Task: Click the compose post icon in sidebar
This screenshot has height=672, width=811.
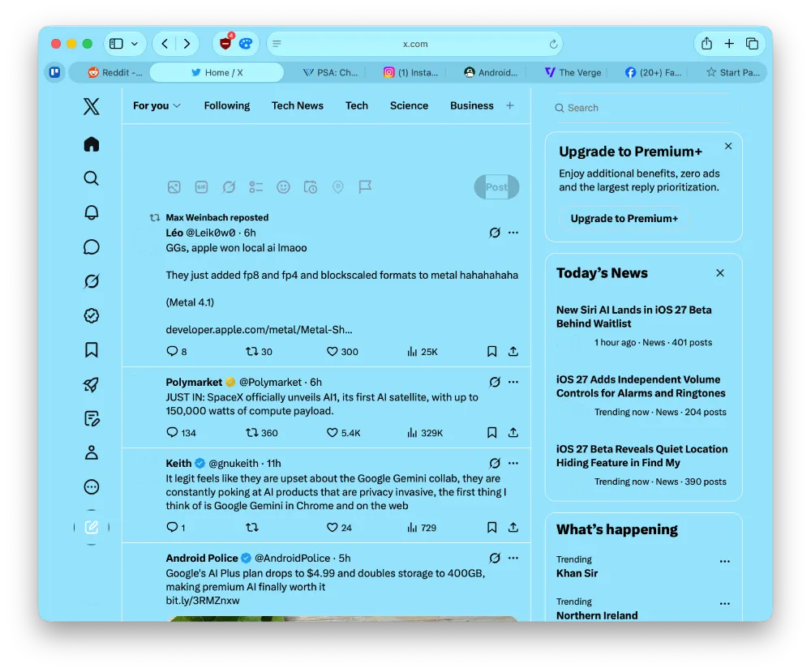Action: [x=92, y=527]
